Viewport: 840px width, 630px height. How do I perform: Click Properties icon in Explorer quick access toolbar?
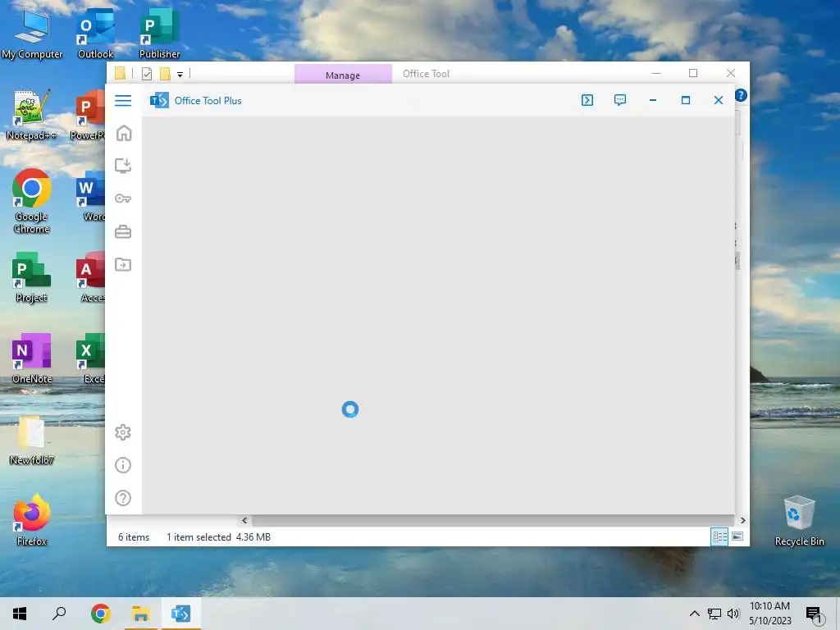[147, 74]
